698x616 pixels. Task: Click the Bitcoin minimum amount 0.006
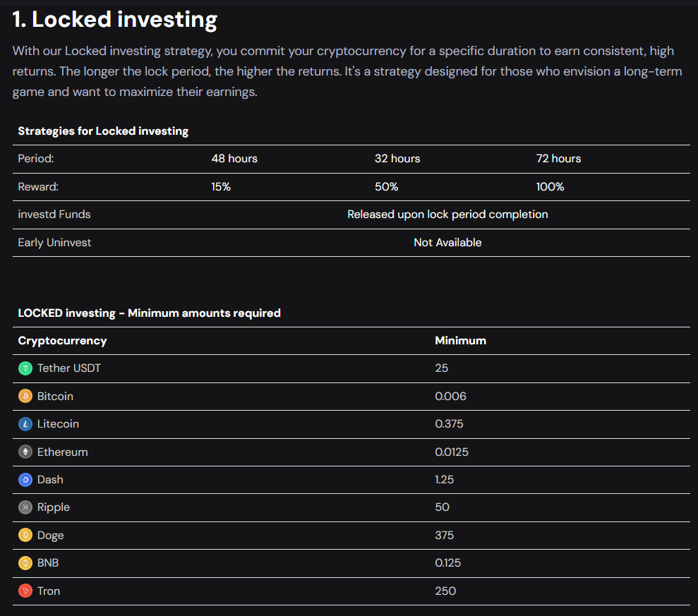(450, 397)
